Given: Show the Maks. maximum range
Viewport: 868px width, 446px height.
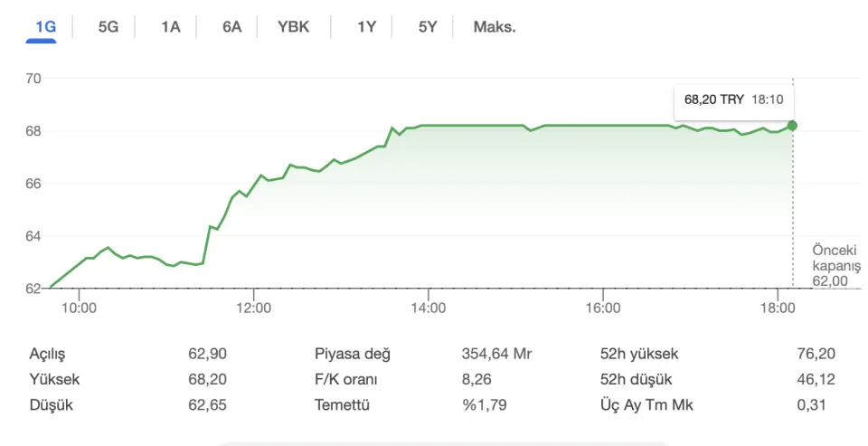Looking at the screenshot, I should click(x=495, y=26).
